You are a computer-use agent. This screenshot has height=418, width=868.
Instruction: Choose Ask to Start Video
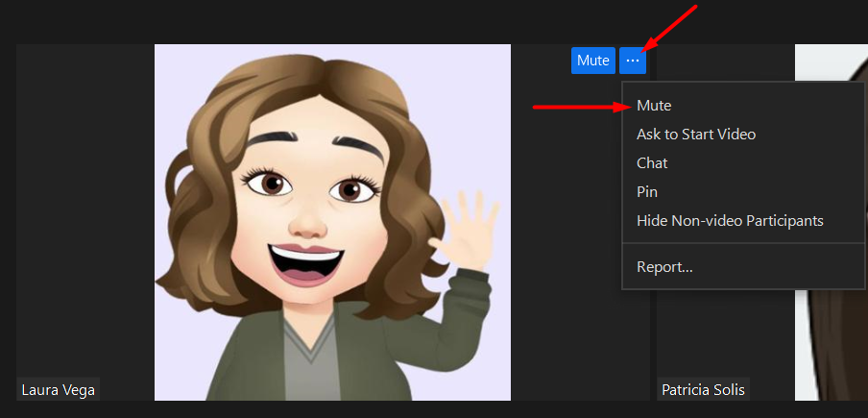tap(743, 134)
